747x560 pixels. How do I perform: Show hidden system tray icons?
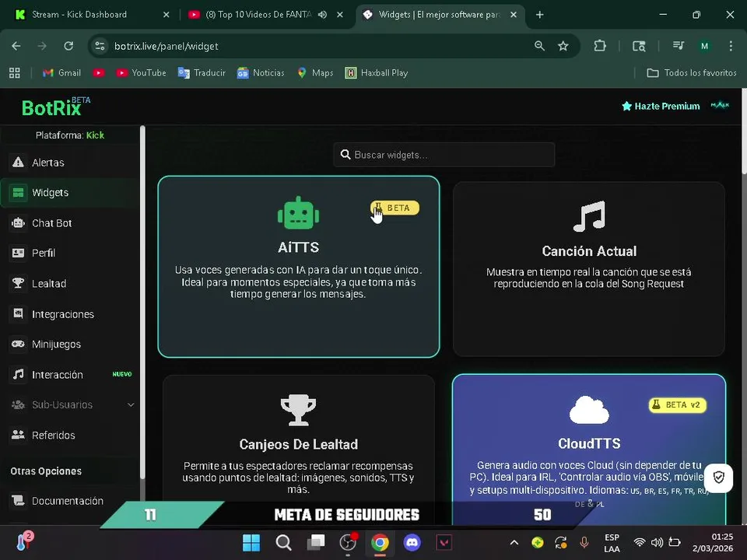point(514,542)
